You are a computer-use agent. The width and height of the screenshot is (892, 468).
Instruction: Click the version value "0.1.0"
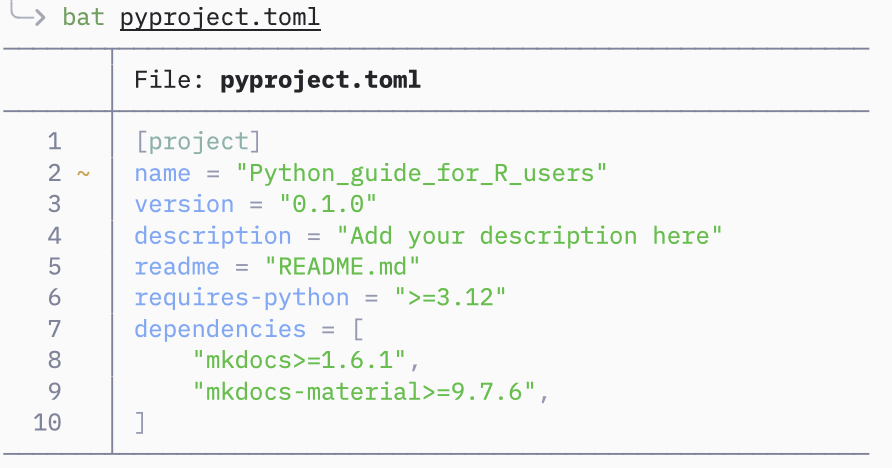(328, 204)
